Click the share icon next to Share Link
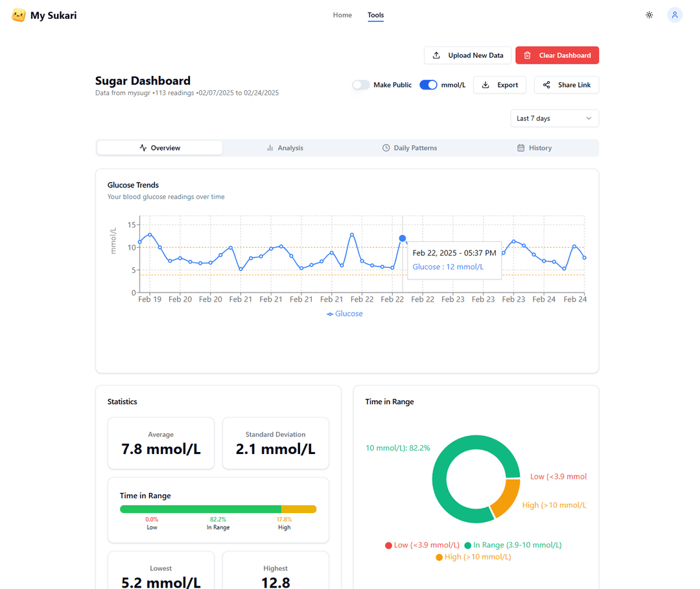Screen dimensions: 700x589 pos(545,85)
